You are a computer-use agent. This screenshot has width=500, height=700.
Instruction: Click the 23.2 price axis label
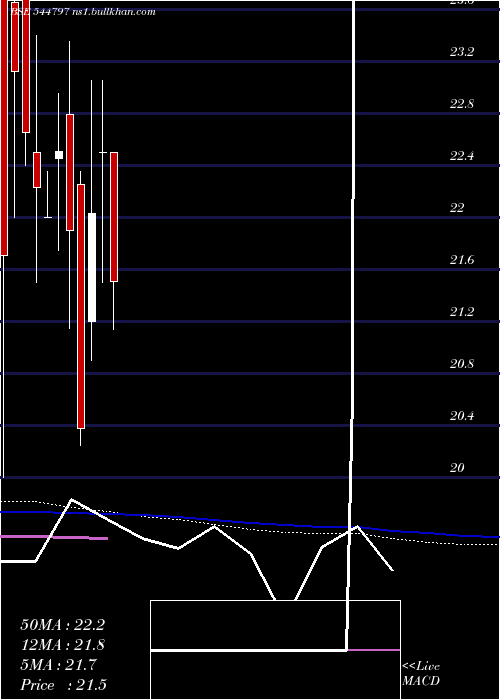click(462, 52)
